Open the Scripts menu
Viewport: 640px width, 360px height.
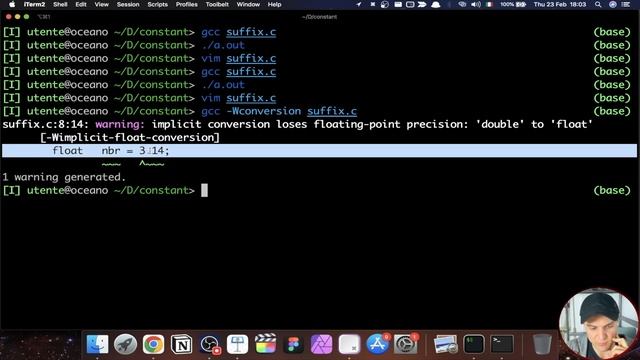pos(158,4)
